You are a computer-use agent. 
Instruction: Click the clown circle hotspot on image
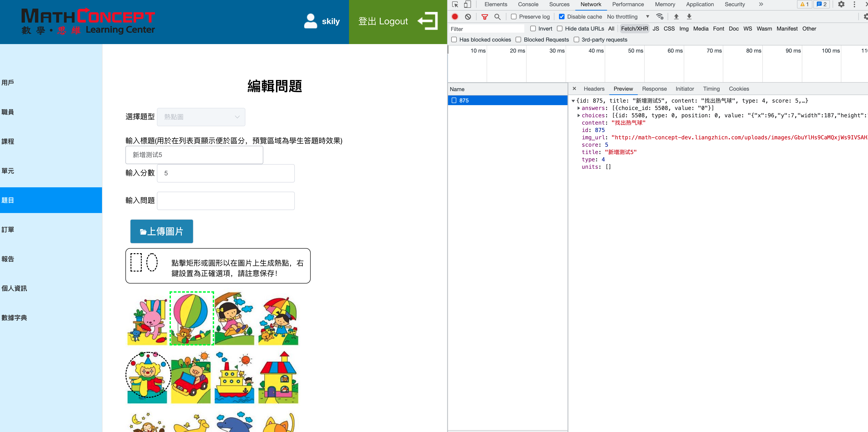tap(148, 374)
